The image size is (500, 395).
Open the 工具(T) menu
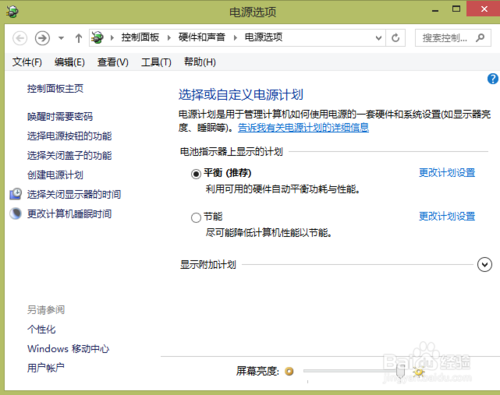click(156, 62)
